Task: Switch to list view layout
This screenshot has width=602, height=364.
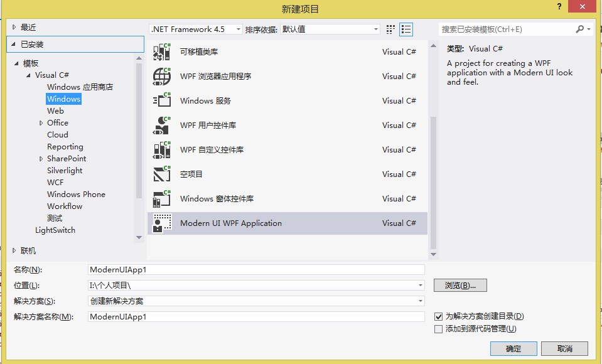Action: click(406, 29)
